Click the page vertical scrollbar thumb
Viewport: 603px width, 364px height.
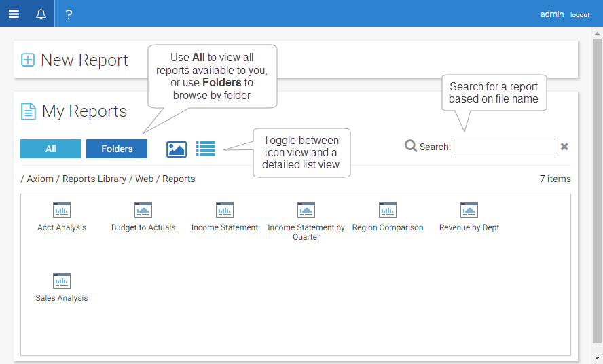(597, 190)
